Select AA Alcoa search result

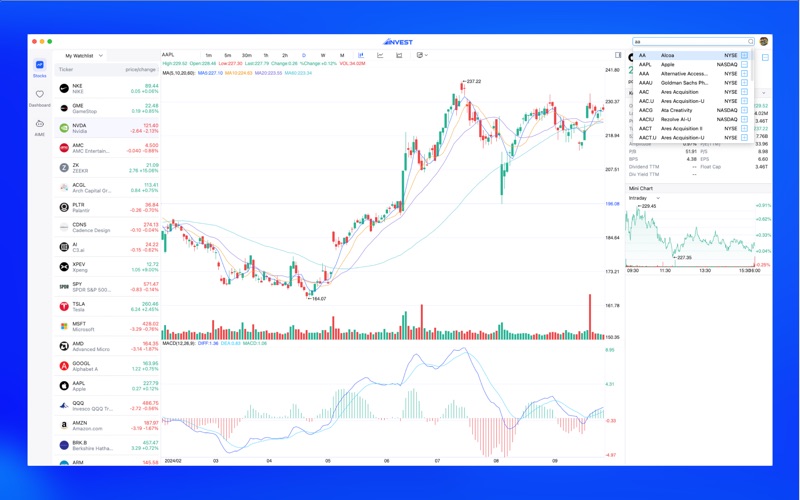pos(688,55)
